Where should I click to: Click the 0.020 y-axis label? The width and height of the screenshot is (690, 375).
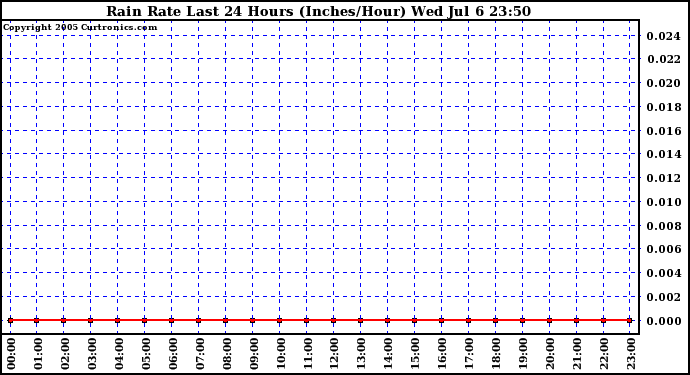click(663, 83)
